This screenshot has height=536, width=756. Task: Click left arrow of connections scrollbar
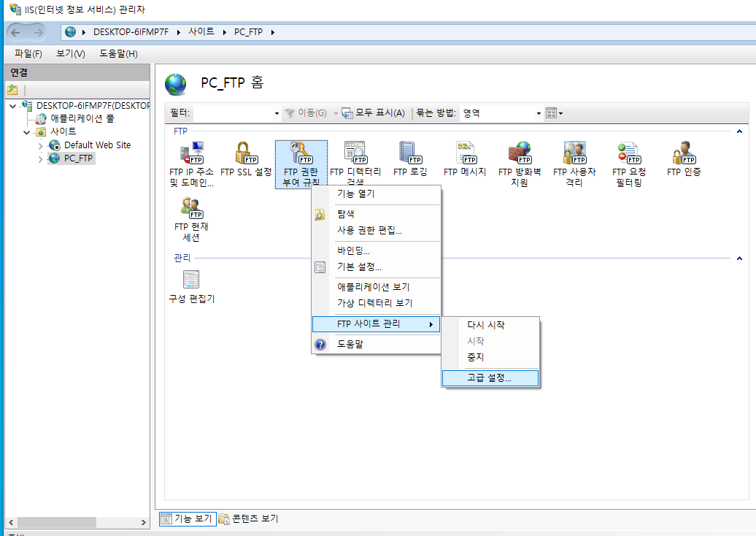(x=11, y=523)
